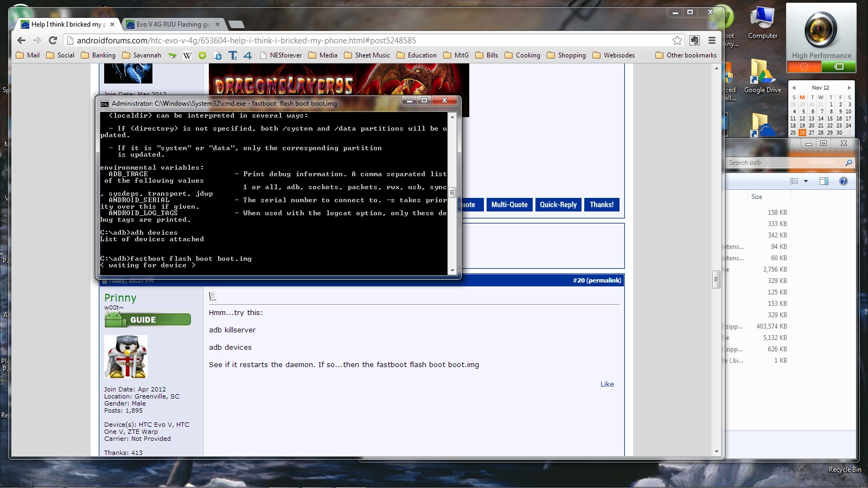This screenshot has height=488, width=868.
Task: Bookmark this page with the star icon
Action: pos(677,41)
